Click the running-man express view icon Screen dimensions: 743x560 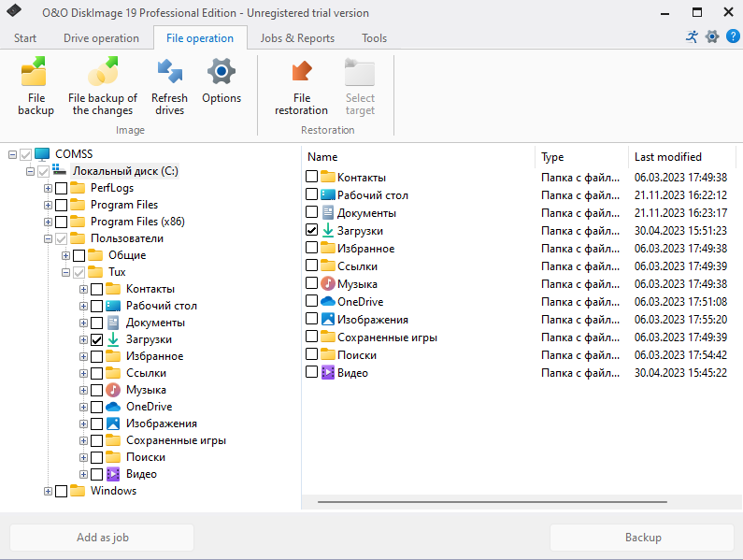click(x=692, y=36)
